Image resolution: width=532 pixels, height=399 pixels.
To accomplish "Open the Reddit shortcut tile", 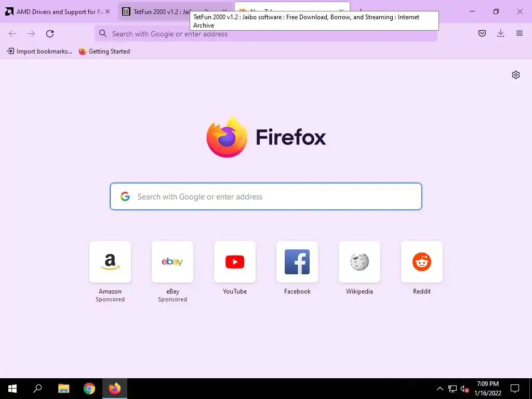I will click(422, 262).
